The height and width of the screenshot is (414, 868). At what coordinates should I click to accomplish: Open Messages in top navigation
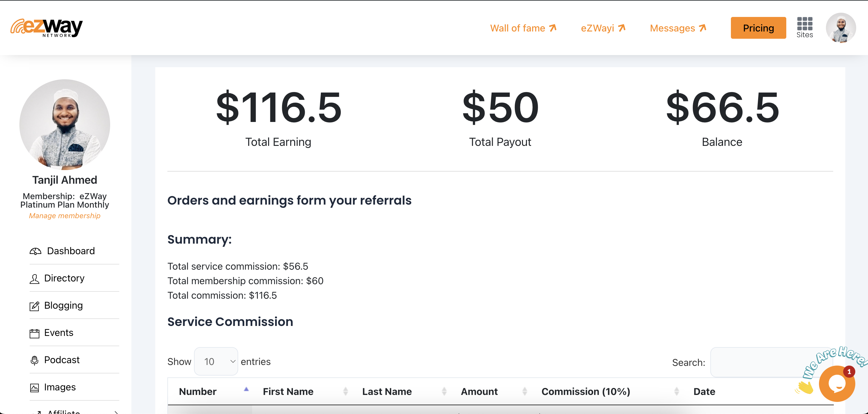(x=678, y=28)
